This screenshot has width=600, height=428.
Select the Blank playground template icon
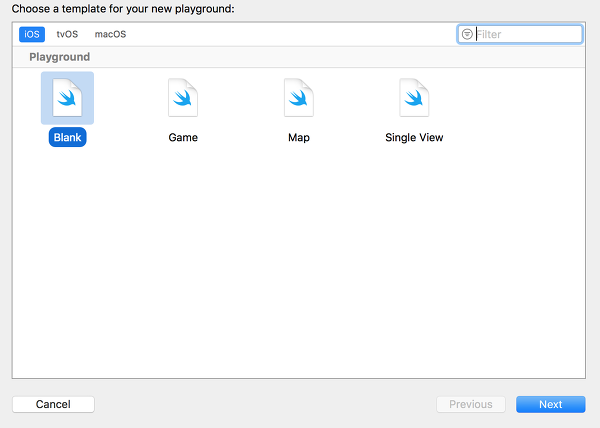(67, 98)
